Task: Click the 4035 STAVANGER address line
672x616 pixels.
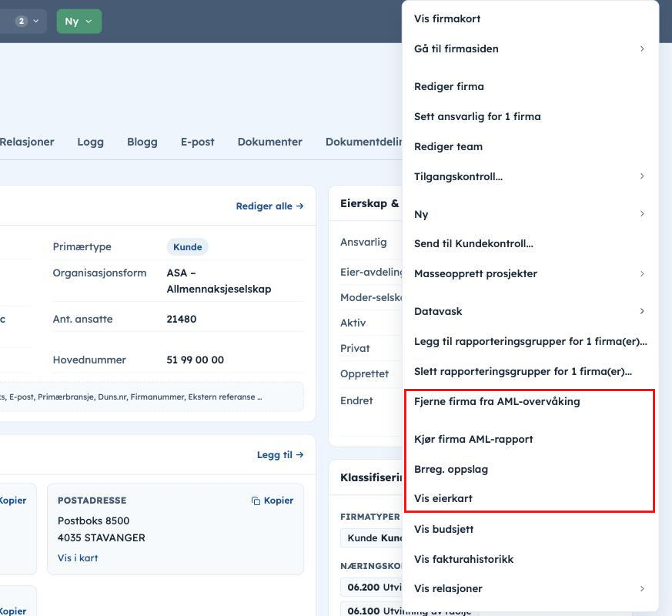Action: pos(101,538)
